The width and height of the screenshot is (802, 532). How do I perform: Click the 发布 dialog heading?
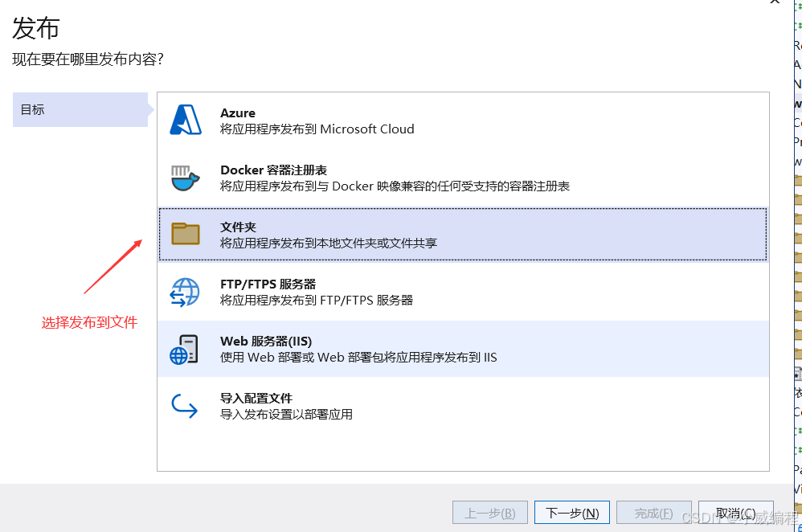click(x=36, y=27)
